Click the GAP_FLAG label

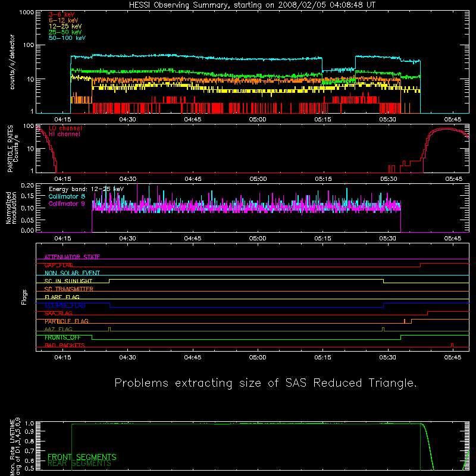pos(58,265)
